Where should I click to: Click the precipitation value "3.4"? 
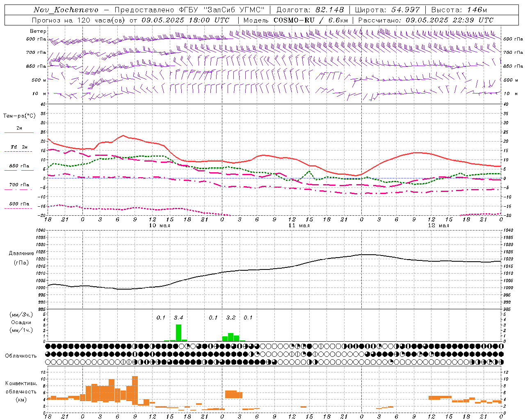pos(178,318)
